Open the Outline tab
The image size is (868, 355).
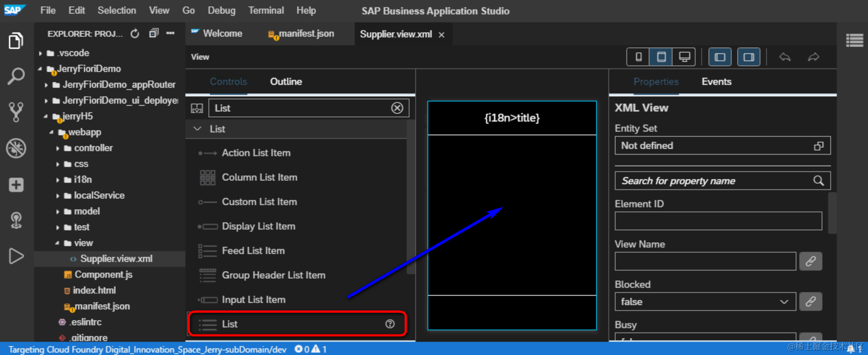286,82
